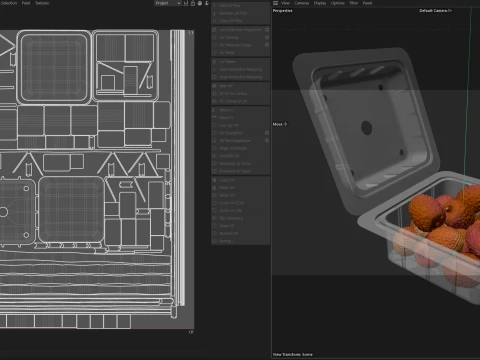Open UV Rectangularize settings gear
480x360 pixels.
coord(267,140)
